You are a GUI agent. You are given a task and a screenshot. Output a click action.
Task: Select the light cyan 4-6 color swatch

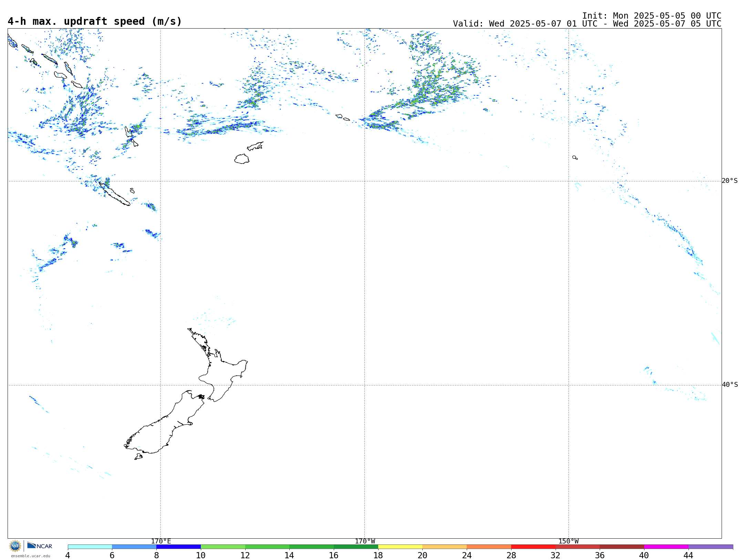point(90,547)
